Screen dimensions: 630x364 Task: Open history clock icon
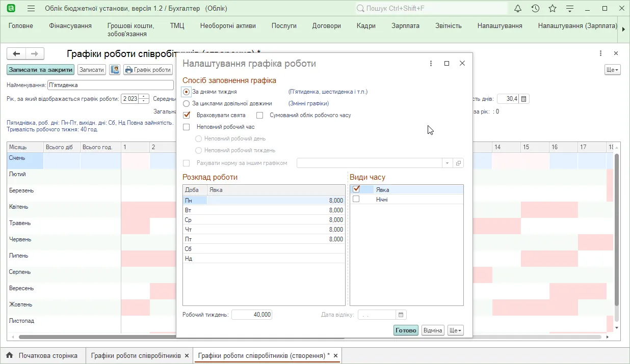(x=535, y=9)
